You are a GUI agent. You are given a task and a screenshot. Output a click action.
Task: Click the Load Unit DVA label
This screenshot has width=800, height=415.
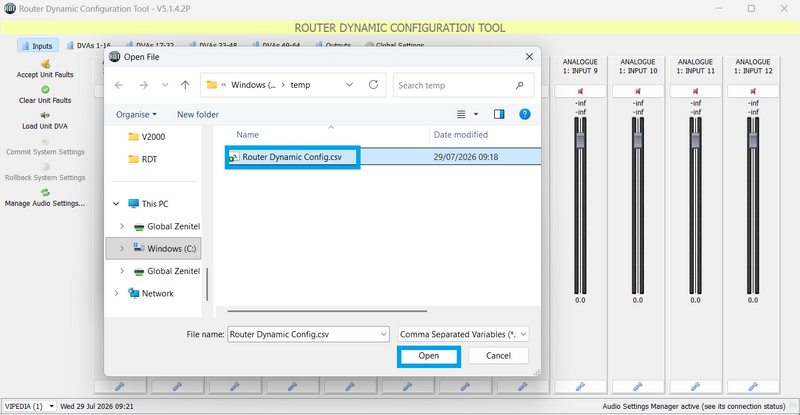point(45,126)
